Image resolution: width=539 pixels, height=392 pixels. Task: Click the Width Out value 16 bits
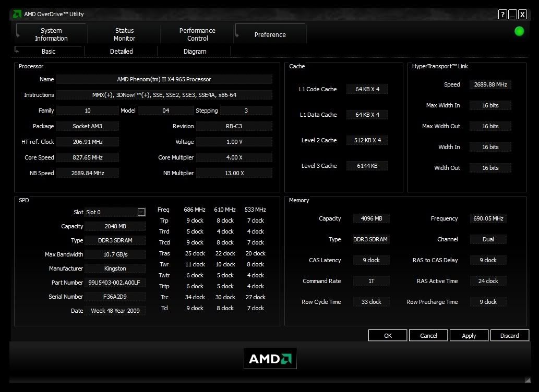pyautogui.click(x=490, y=168)
